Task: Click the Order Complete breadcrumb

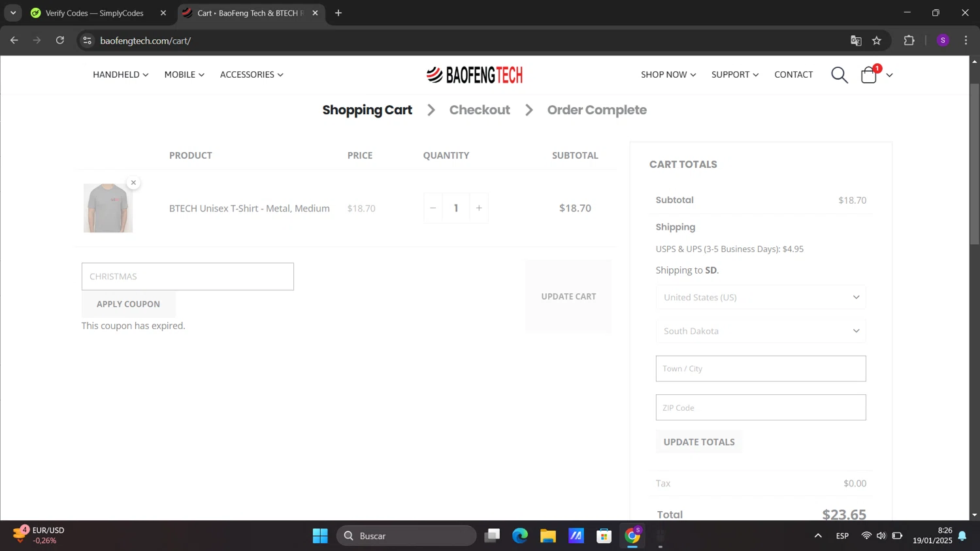Action: [597, 110]
